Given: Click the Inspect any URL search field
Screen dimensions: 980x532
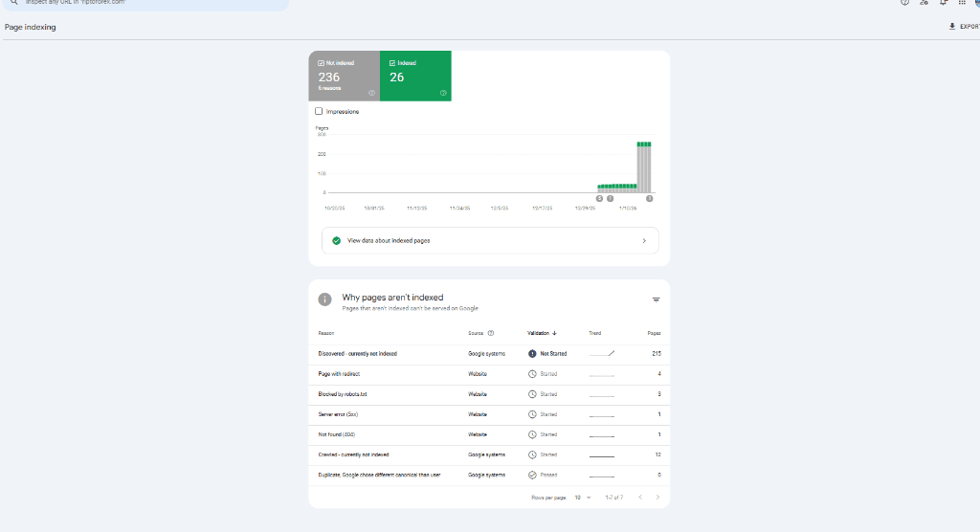Looking at the screenshot, I should click(x=144, y=4).
